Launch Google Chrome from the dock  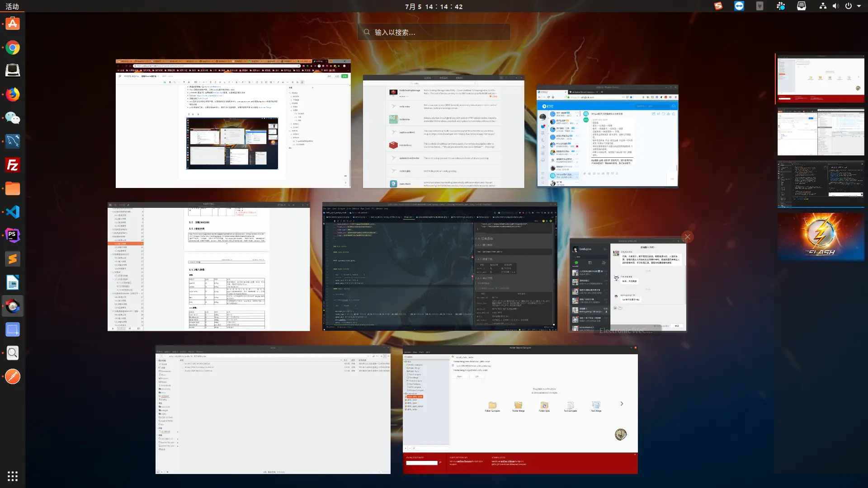(x=13, y=47)
